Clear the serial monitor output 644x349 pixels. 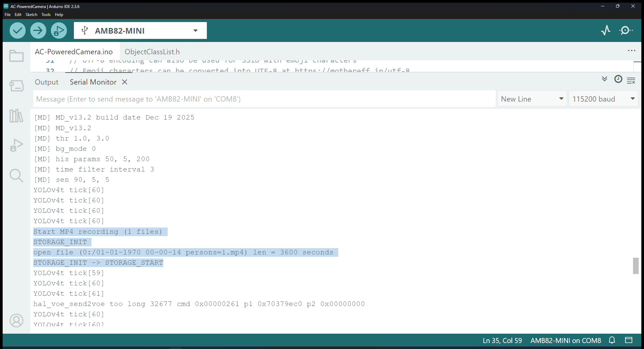[x=631, y=80]
